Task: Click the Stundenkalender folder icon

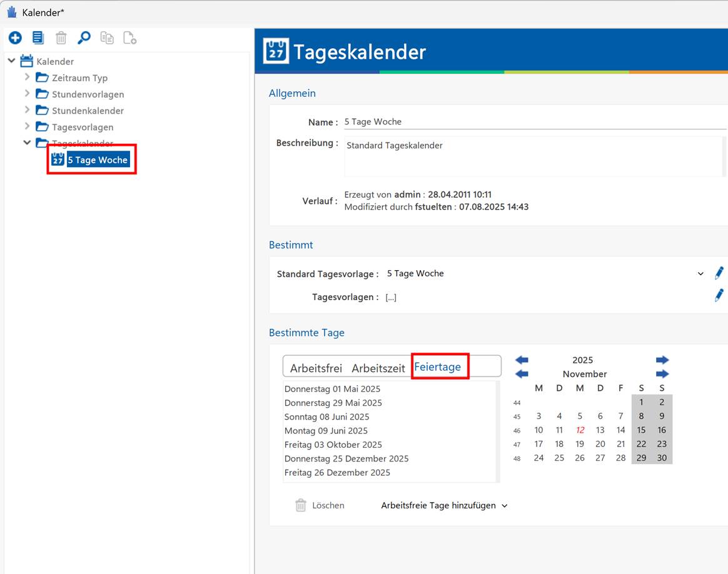Action: [x=43, y=110]
